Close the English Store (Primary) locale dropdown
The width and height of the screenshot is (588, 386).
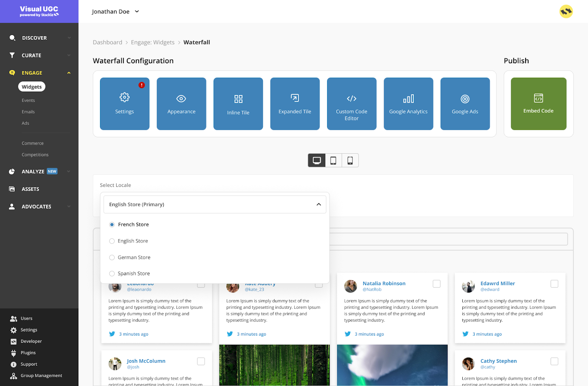click(215, 205)
